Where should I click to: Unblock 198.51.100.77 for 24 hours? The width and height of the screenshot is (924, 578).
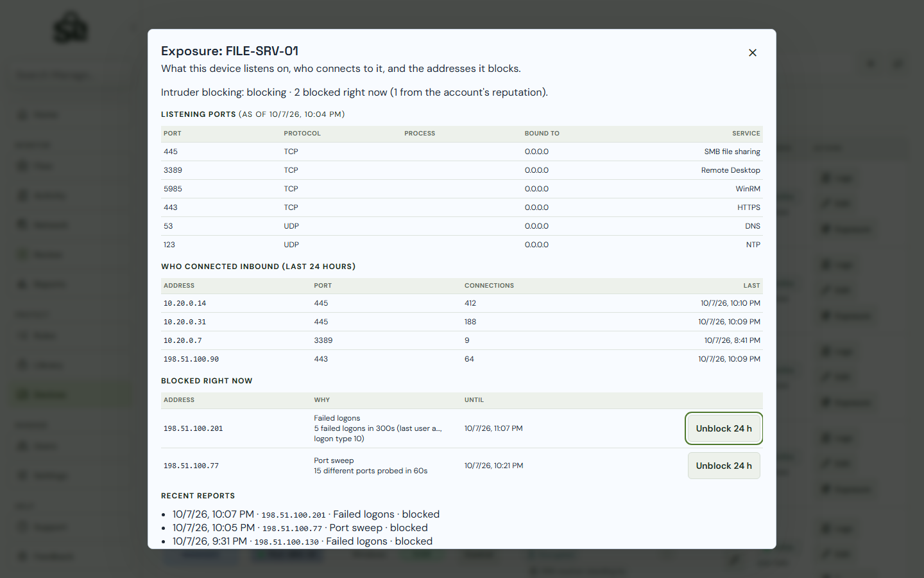click(x=724, y=466)
